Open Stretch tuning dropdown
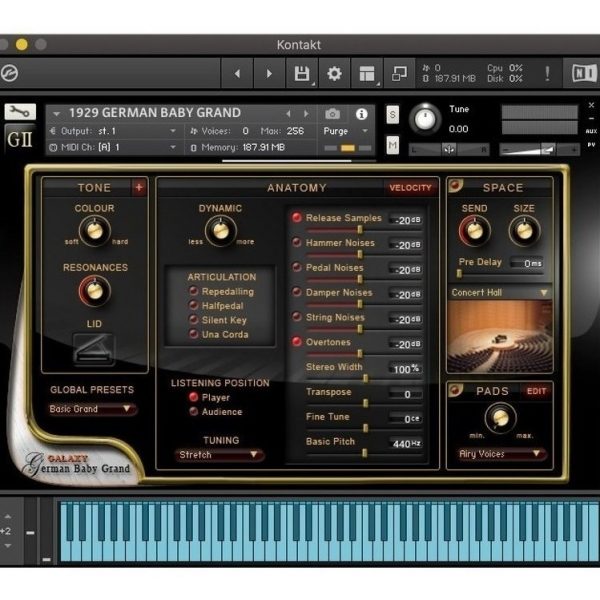This screenshot has width=600, height=600. pos(219,455)
